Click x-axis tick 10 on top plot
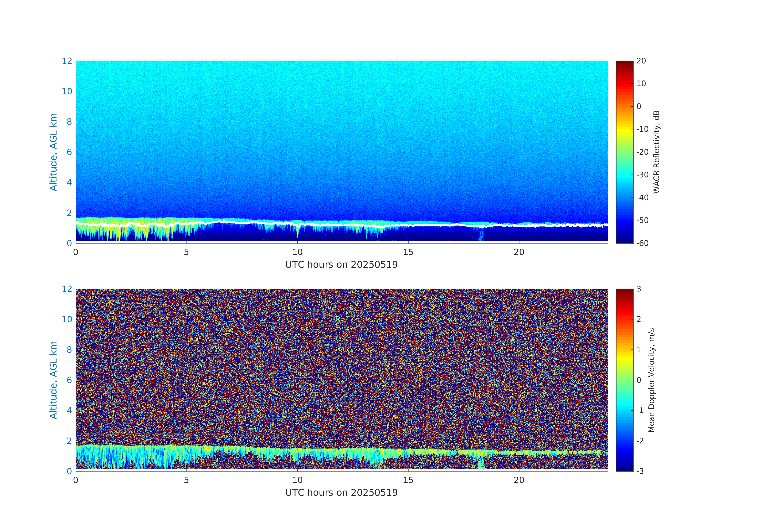The image size is (775, 532). (297, 252)
